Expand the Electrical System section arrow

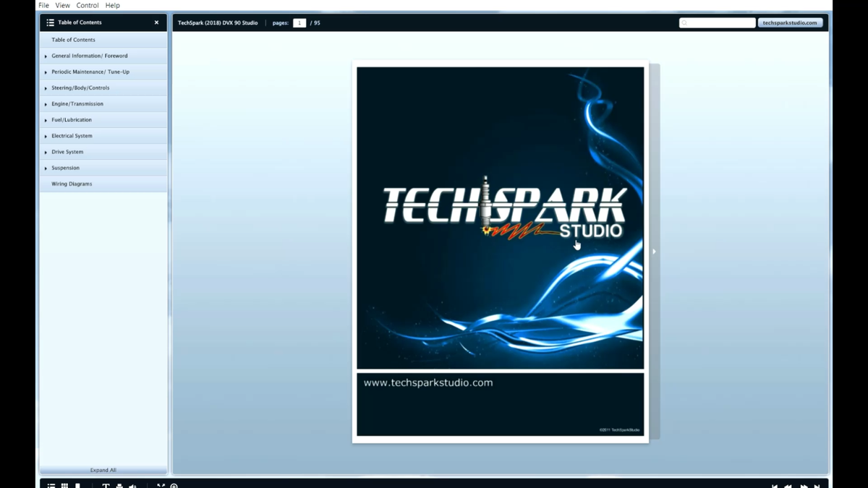tap(46, 136)
